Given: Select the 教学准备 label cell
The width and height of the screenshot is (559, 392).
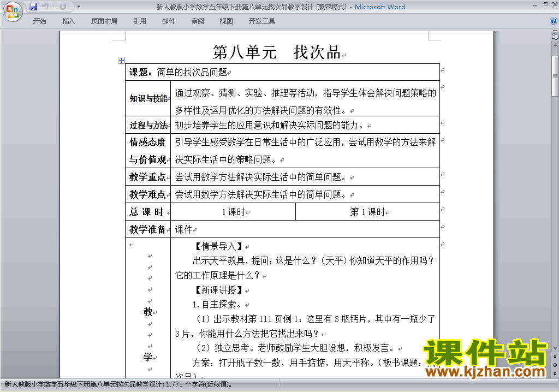Looking at the screenshot, I should coord(148,229).
